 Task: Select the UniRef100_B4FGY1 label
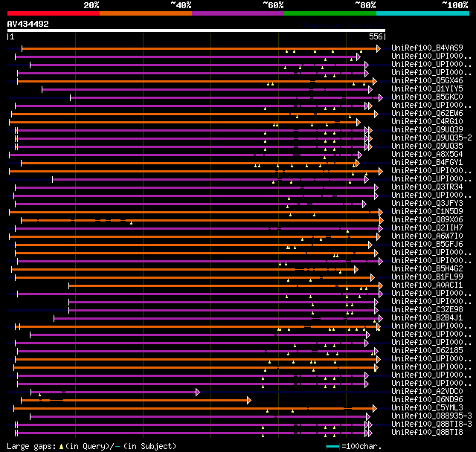427,163
